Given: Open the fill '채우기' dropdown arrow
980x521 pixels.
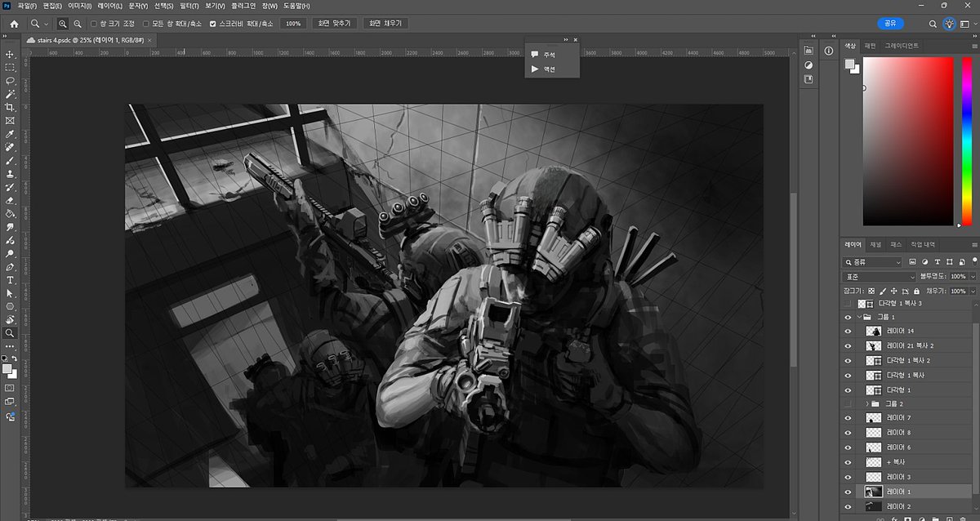Looking at the screenshot, I should point(973,291).
